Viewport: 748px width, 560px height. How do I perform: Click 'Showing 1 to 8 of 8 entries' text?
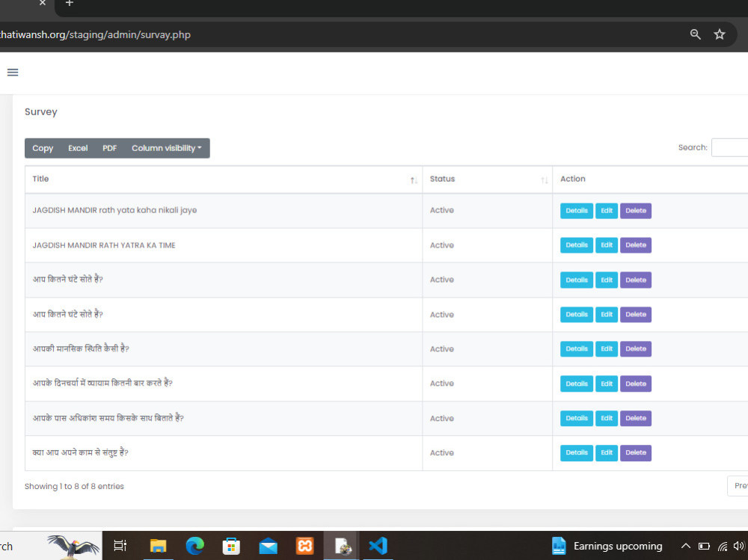74,486
